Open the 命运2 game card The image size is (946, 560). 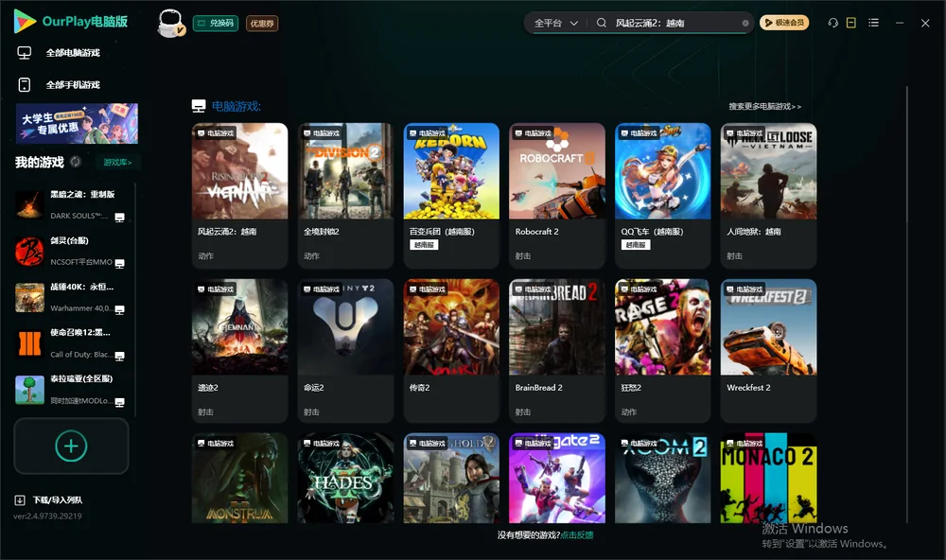pyautogui.click(x=345, y=351)
